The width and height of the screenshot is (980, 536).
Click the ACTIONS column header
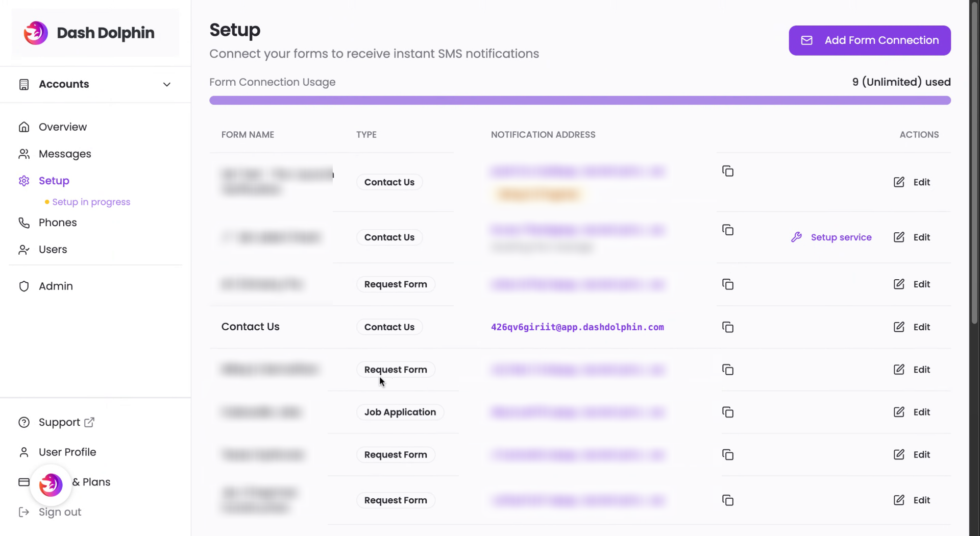point(919,134)
